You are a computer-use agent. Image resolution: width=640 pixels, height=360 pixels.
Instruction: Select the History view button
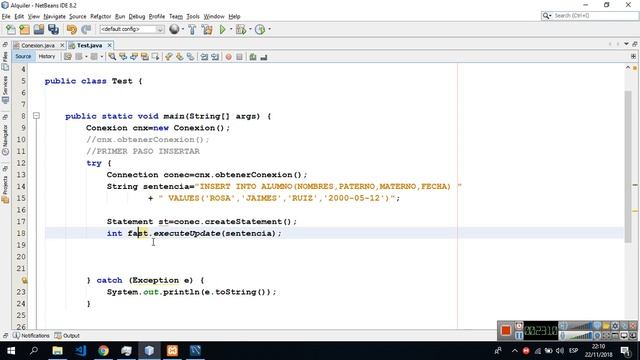click(47, 57)
